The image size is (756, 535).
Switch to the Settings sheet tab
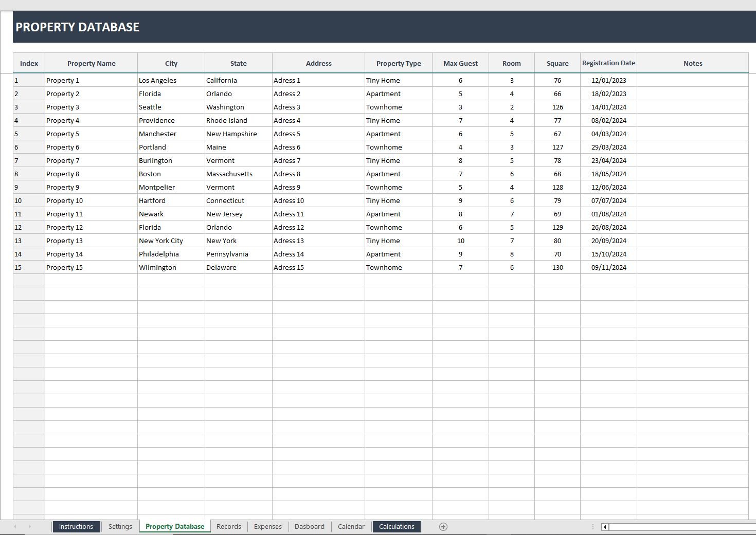coord(120,527)
